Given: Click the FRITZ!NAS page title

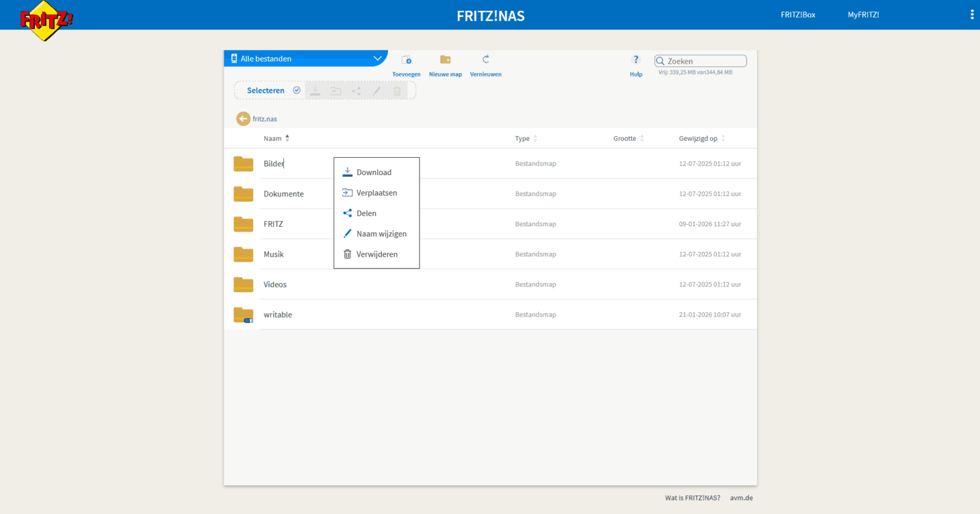Looking at the screenshot, I should 491,16.
